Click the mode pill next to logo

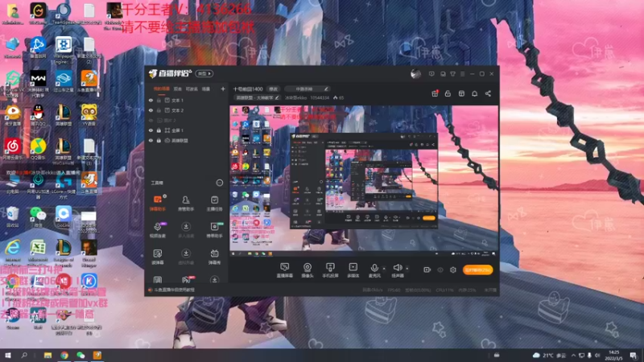[x=204, y=73]
